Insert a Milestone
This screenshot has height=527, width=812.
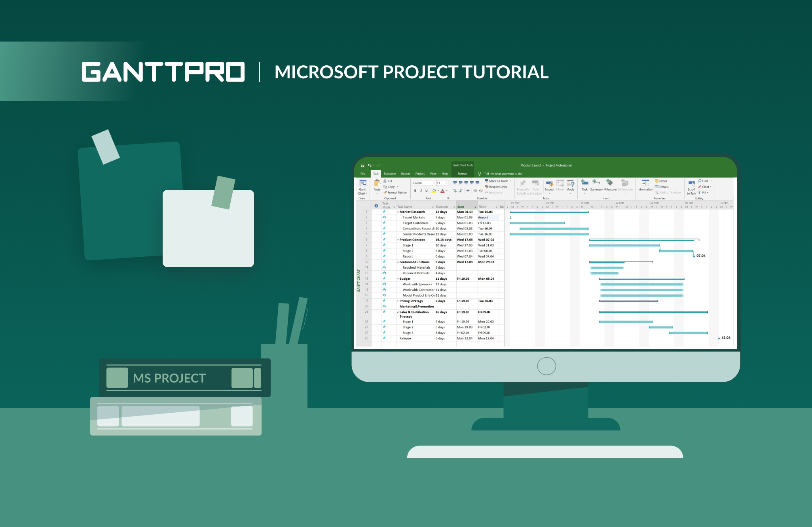point(610,185)
